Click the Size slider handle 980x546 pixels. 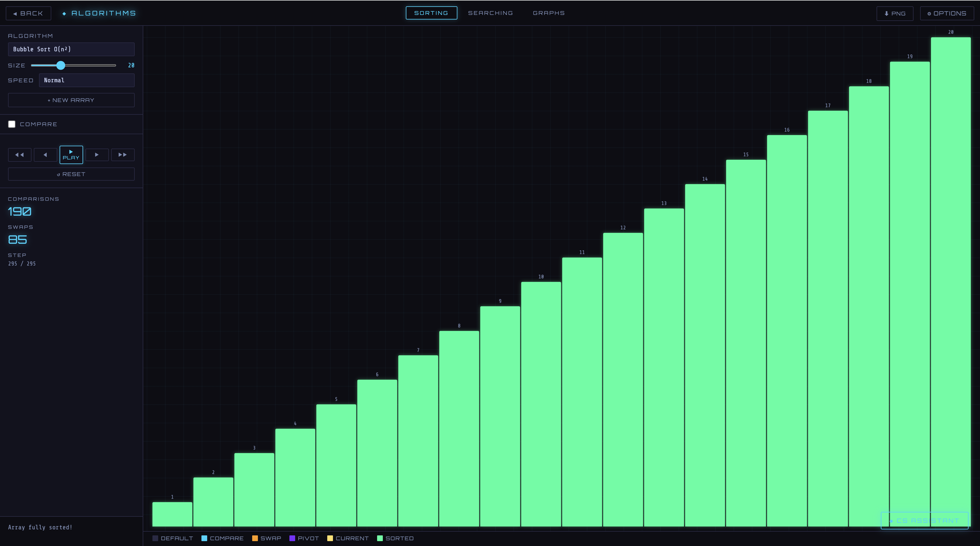tap(60, 65)
